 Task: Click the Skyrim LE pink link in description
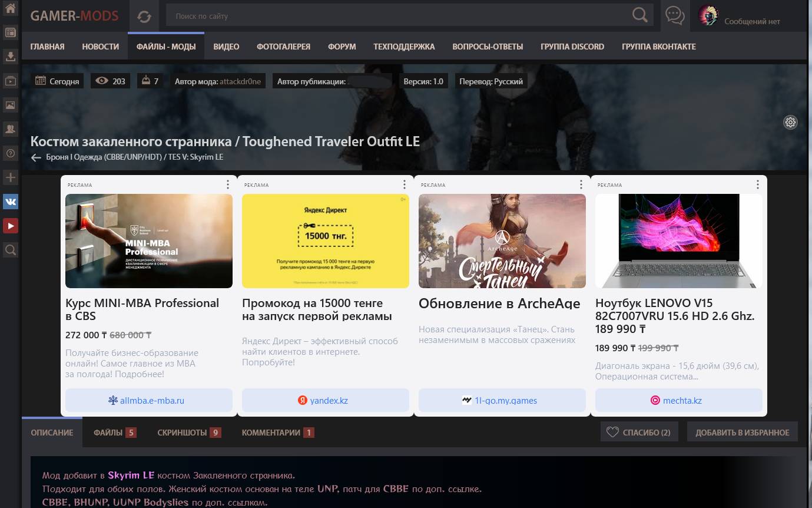[x=131, y=475]
